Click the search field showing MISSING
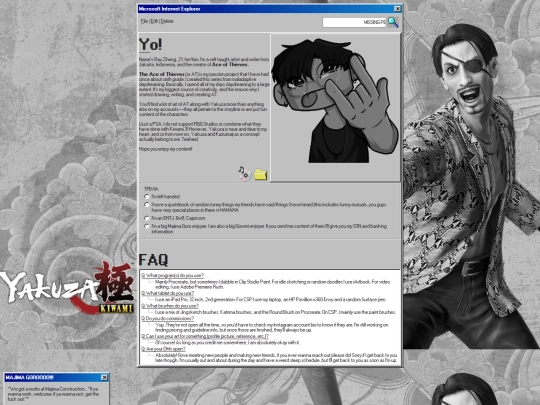 click(354, 22)
